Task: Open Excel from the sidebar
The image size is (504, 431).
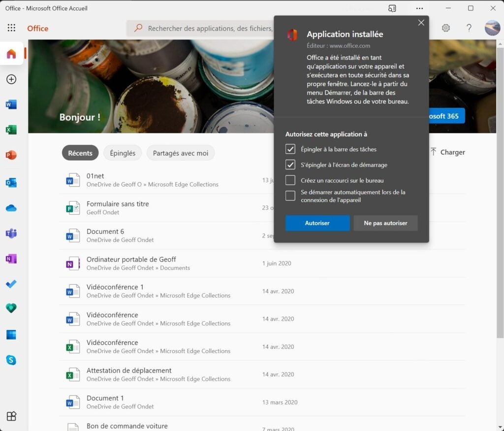Action: point(11,130)
